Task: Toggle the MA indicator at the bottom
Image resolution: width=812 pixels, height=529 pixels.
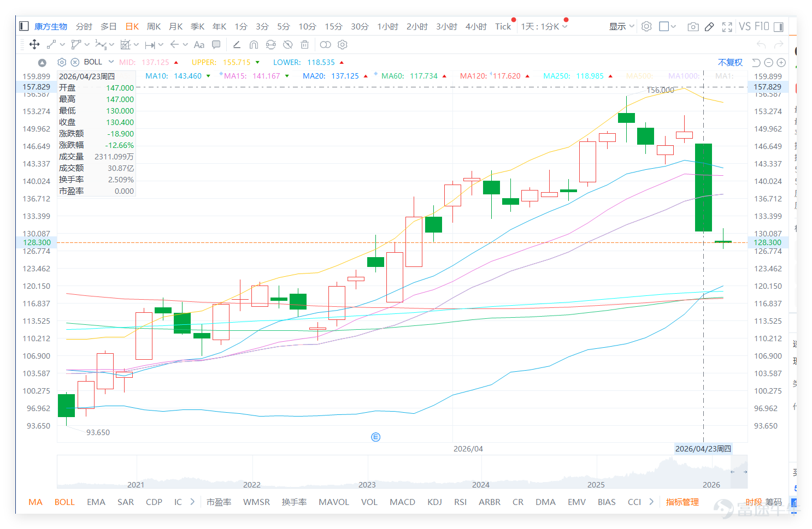Action: [x=36, y=502]
